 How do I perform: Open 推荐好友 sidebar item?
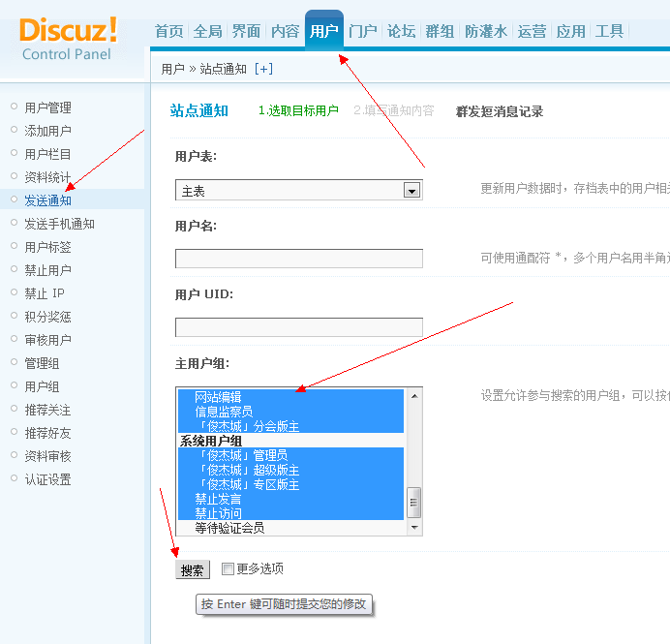[x=47, y=433]
